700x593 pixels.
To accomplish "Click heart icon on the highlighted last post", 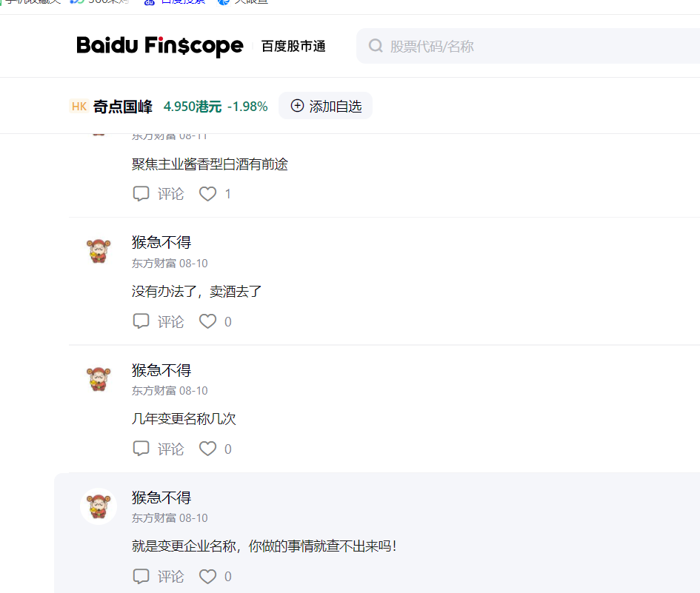I will click(208, 576).
